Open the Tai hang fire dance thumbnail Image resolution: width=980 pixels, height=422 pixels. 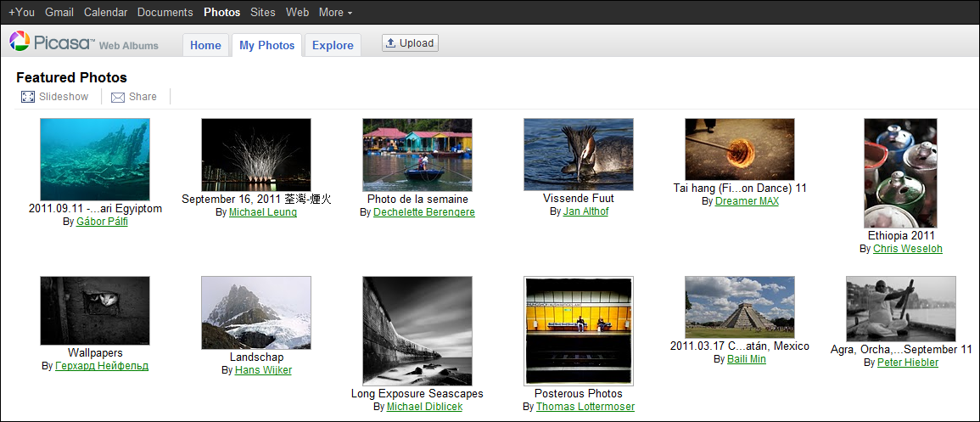[x=740, y=149]
